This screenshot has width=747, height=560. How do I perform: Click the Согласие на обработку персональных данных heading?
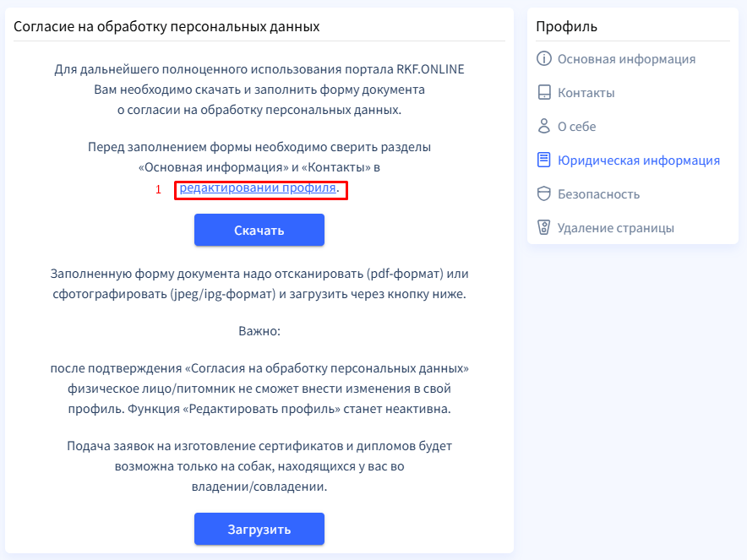166,26
